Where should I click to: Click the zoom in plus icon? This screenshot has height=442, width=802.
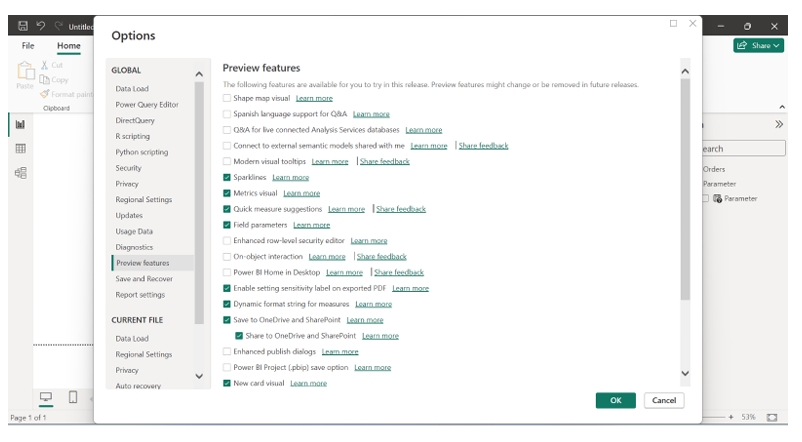click(x=731, y=417)
